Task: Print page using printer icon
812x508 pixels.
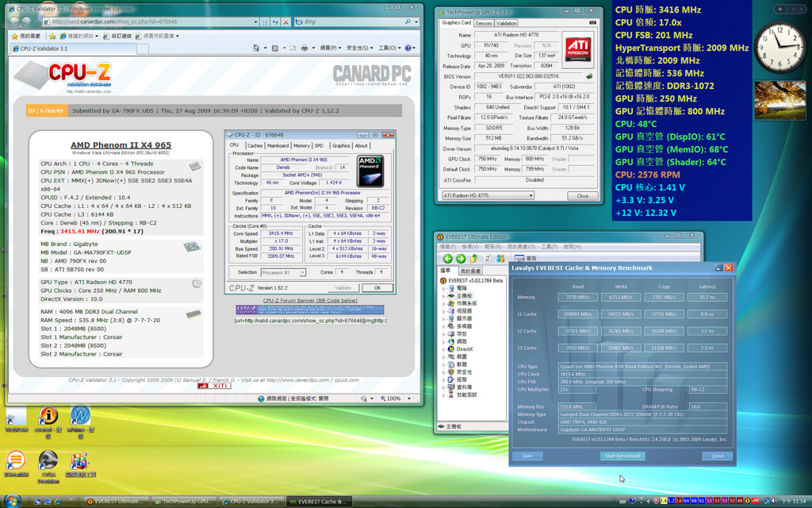Action: pyautogui.click(x=304, y=48)
